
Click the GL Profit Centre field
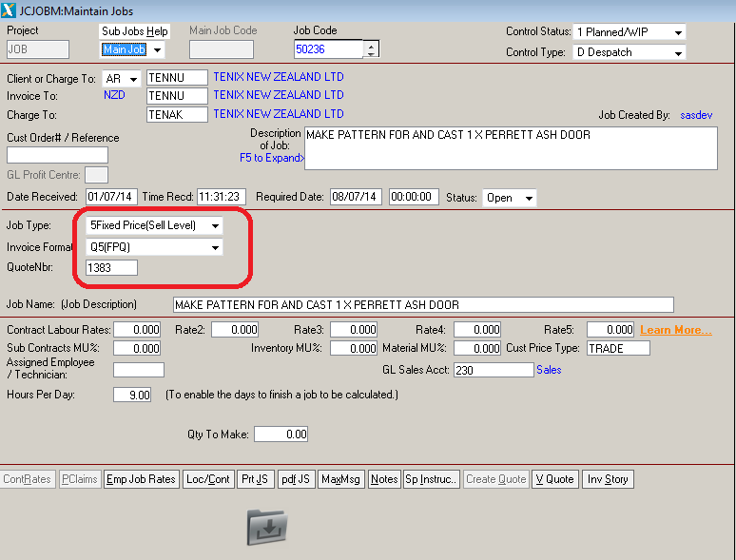(96, 175)
